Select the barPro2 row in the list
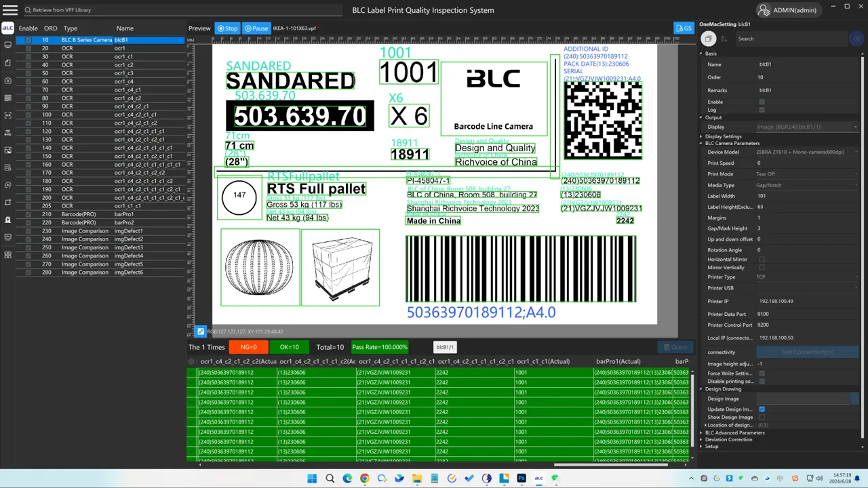 tap(100, 222)
